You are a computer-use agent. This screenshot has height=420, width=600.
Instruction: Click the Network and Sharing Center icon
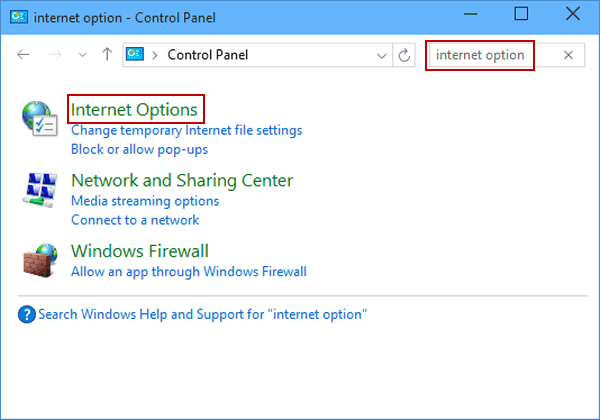click(x=40, y=190)
